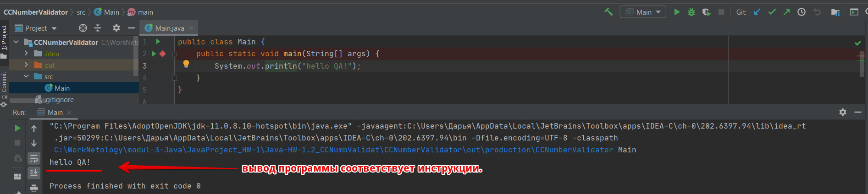
Task: Click 'Process finished with exit code 0' text
Action: (x=125, y=186)
